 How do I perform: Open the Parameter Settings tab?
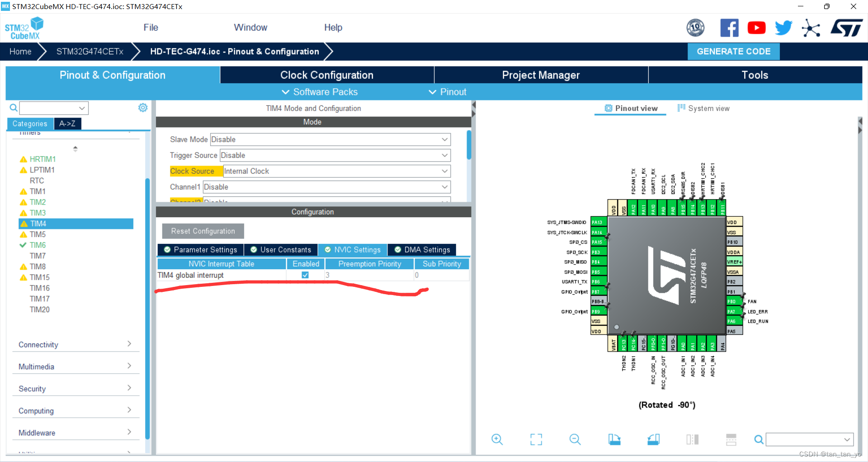200,250
